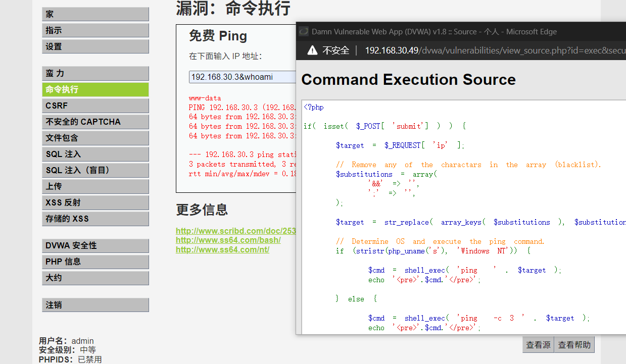Select the highlighted 命令执行 menu item
626x364 pixels.
95,90
